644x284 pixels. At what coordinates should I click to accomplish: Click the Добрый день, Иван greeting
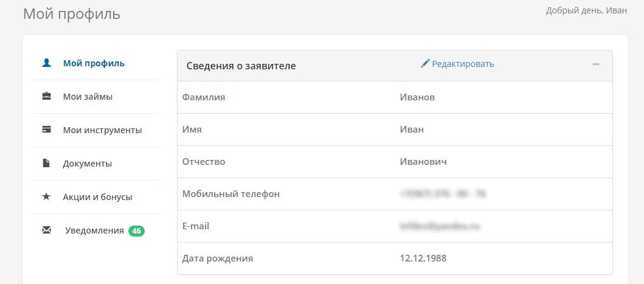pos(586,11)
